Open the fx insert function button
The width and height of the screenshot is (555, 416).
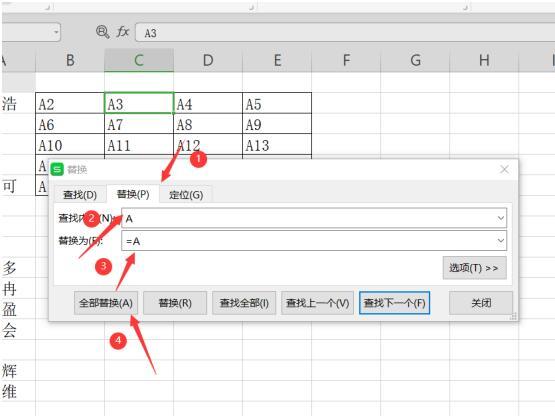(x=122, y=32)
